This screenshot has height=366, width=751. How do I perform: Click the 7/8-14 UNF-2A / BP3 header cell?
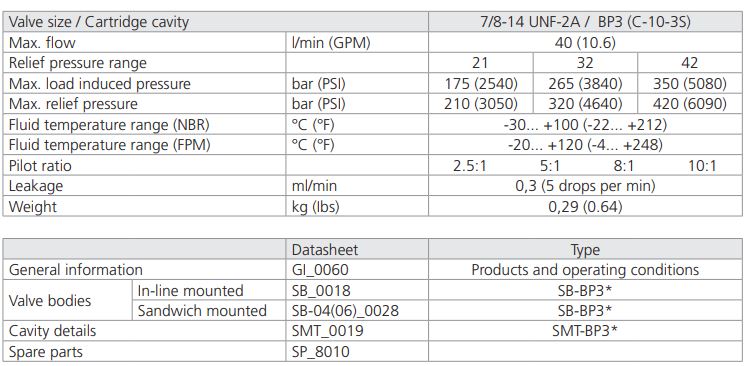pos(585,22)
